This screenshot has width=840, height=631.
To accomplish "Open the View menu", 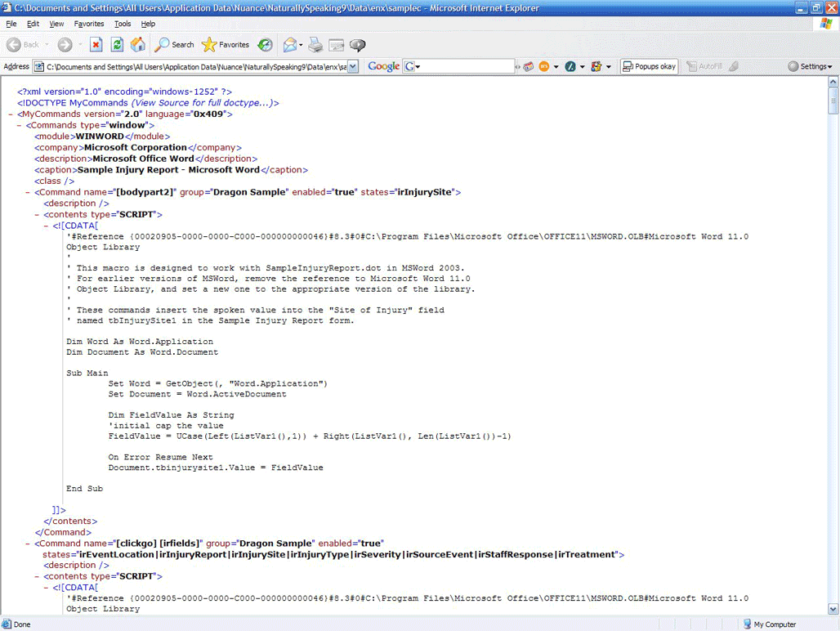I will point(56,24).
